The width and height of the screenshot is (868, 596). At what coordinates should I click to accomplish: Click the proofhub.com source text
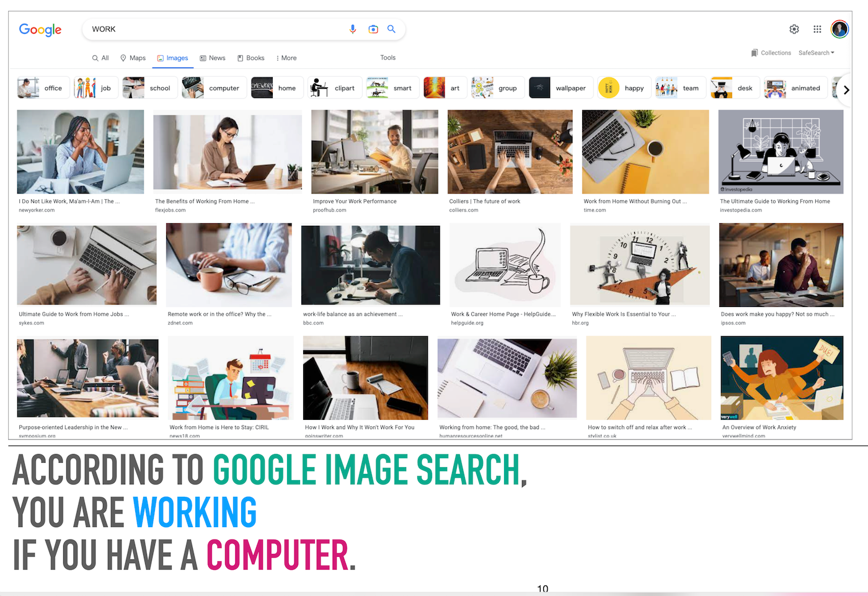(329, 210)
